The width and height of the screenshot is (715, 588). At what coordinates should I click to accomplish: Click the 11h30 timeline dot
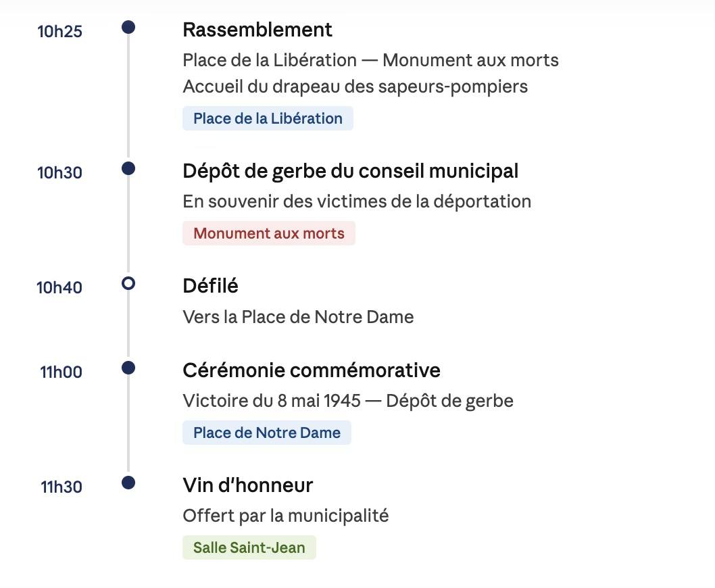click(128, 483)
